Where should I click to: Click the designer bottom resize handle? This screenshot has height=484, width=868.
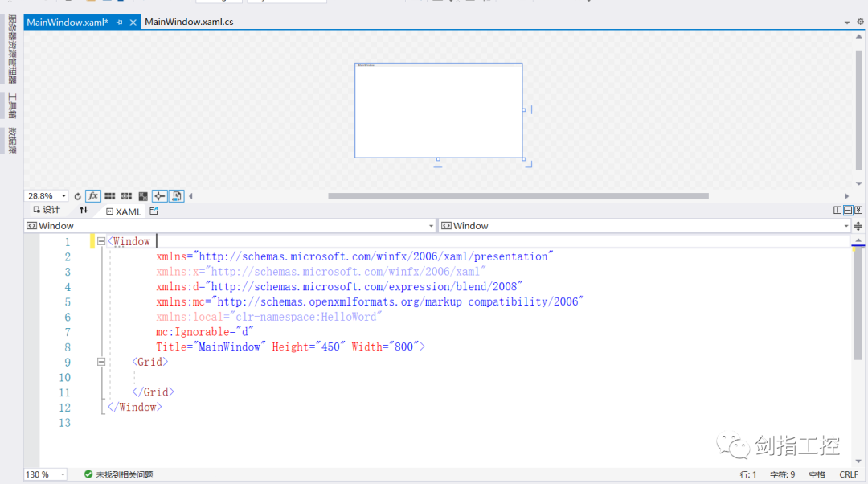(x=438, y=159)
